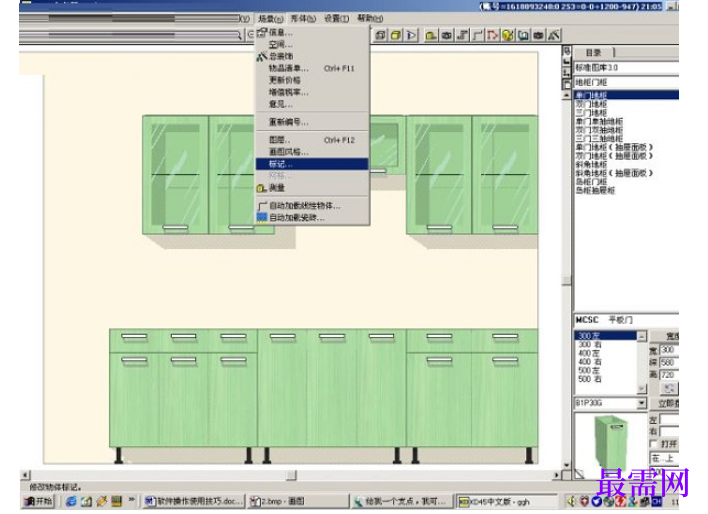Image resolution: width=708 pixels, height=514 pixels.
Task: Select 400 左 in the size list
Action: pyautogui.click(x=589, y=353)
